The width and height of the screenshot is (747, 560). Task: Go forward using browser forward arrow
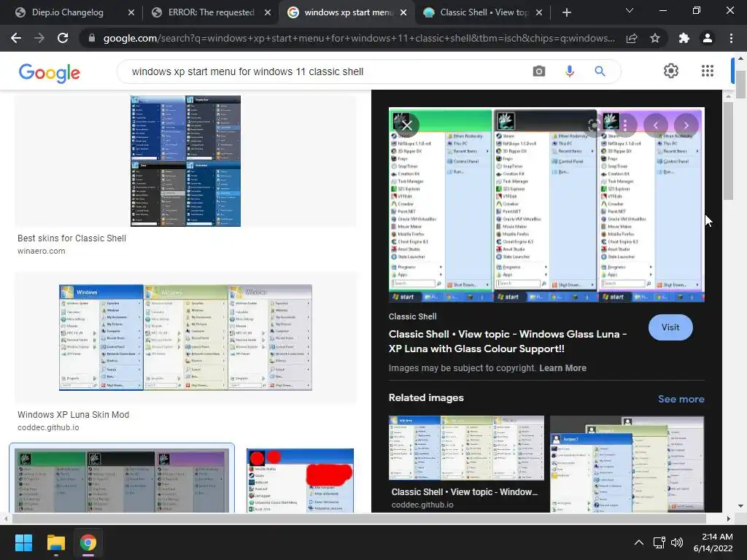click(39, 38)
